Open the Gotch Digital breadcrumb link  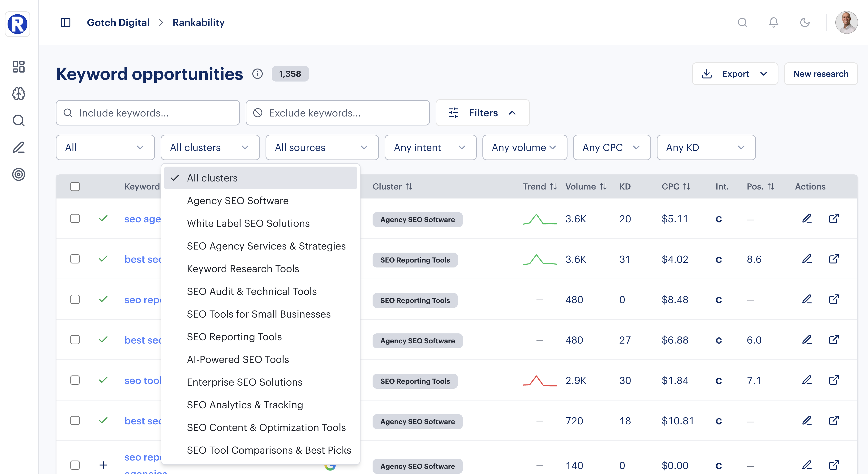point(118,22)
